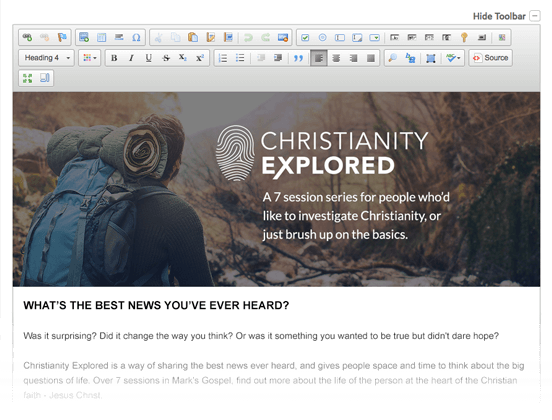Click the insert image icon
Viewport: 552px width, 420px height.
(84, 37)
